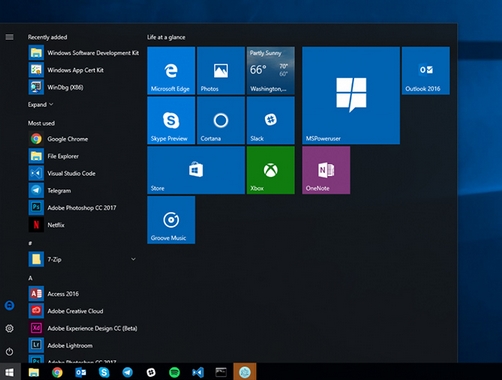Launch Adobe Experience Design CC (Beta)
502x380 pixels.
(x=84, y=328)
